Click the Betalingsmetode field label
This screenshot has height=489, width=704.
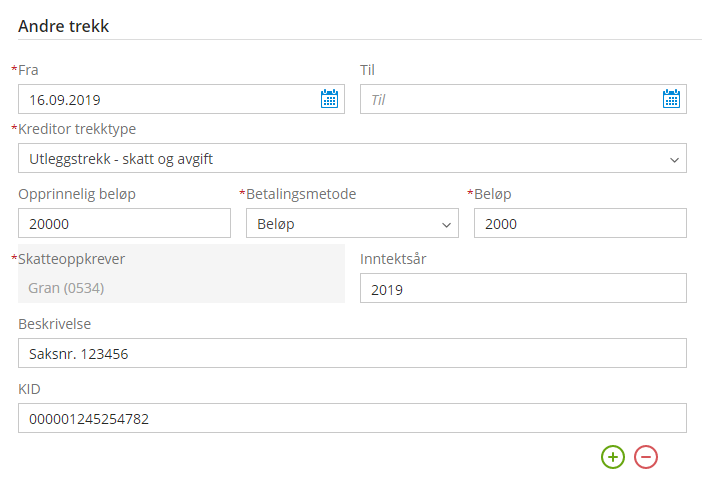pyautogui.click(x=301, y=194)
